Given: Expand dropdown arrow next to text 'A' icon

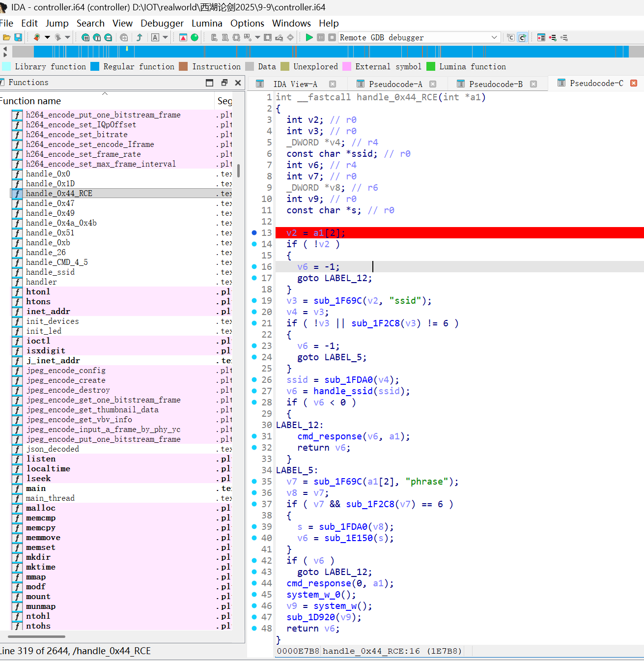Looking at the screenshot, I should coord(166,37).
